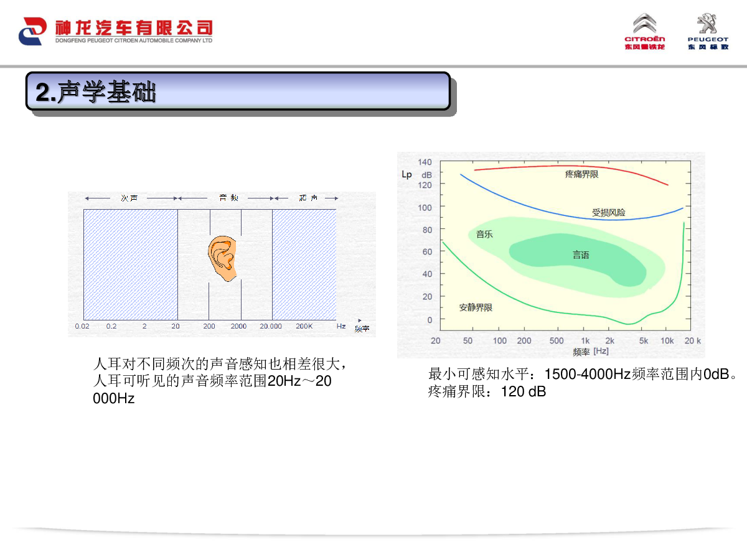Click the "0.02" axis value
The height and width of the screenshot is (560, 747).
[82, 326]
